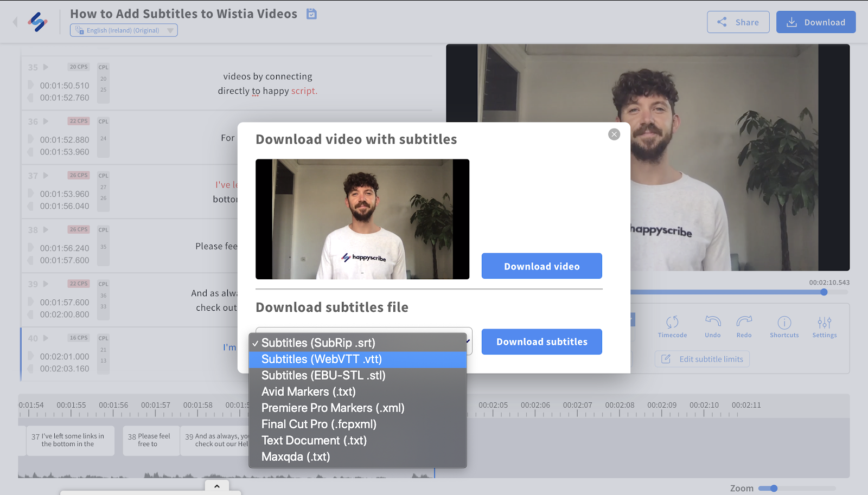Close the download dialog
The image size is (868, 495).
point(614,134)
